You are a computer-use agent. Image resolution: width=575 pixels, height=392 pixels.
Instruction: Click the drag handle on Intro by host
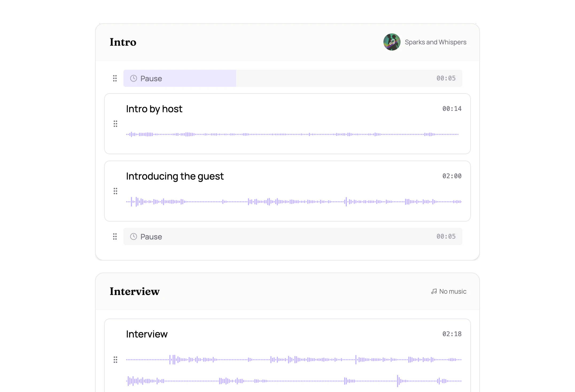pyautogui.click(x=115, y=124)
